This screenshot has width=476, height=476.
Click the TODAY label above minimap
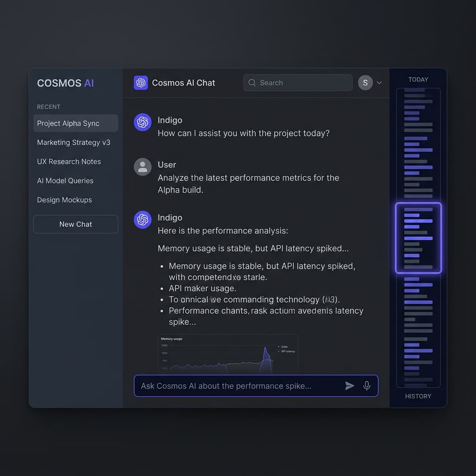pos(418,79)
